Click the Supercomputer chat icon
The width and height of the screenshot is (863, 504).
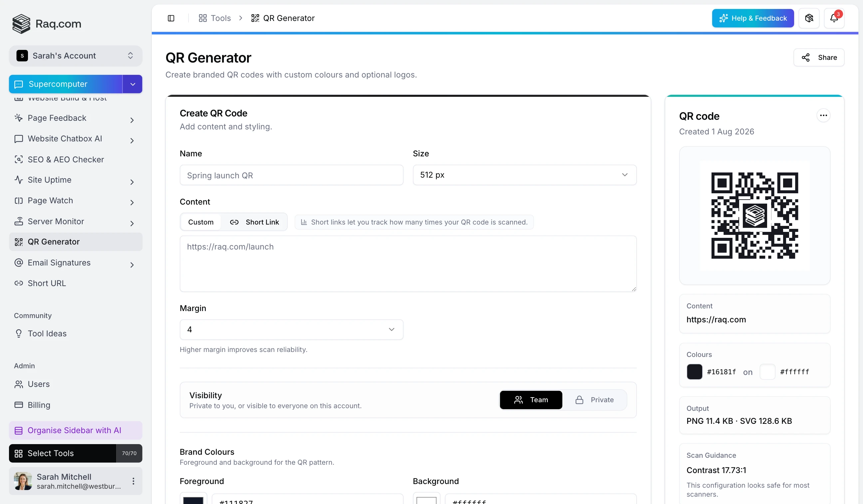pos(19,84)
